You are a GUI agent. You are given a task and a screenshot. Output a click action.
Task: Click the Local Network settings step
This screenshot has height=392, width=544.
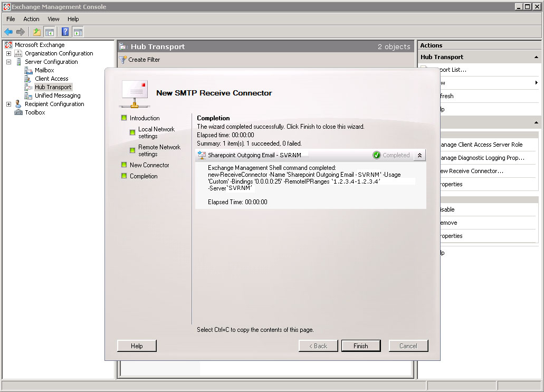[157, 132]
